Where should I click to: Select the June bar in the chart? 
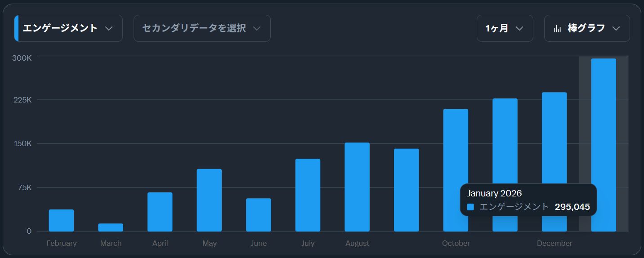click(259, 215)
